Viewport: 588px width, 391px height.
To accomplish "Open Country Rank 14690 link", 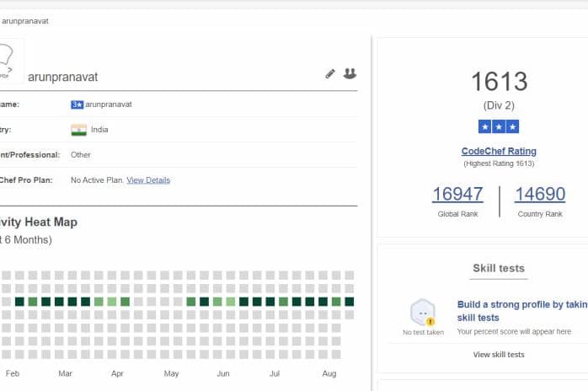I will (540, 194).
